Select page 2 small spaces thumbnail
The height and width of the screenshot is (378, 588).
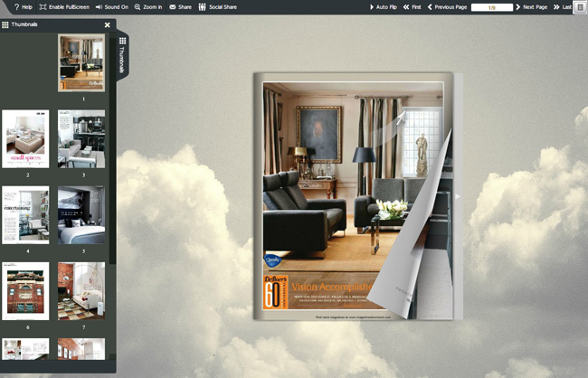pos(25,138)
